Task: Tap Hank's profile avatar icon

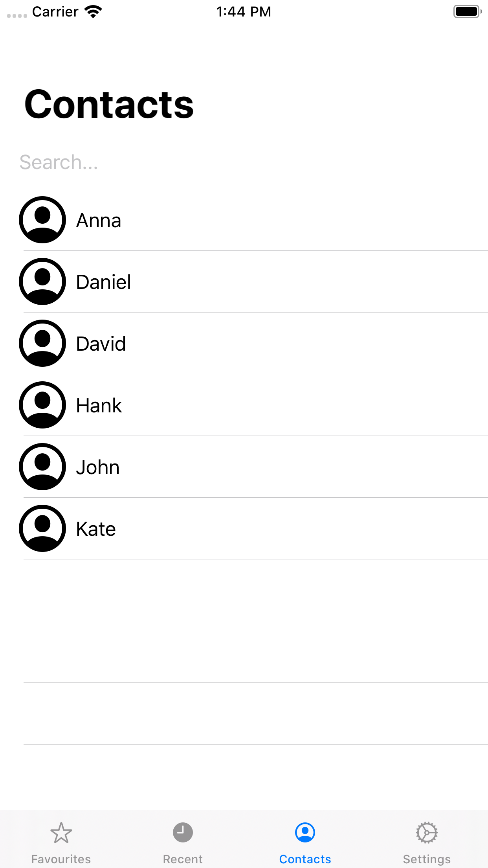Action: click(x=42, y=405)
